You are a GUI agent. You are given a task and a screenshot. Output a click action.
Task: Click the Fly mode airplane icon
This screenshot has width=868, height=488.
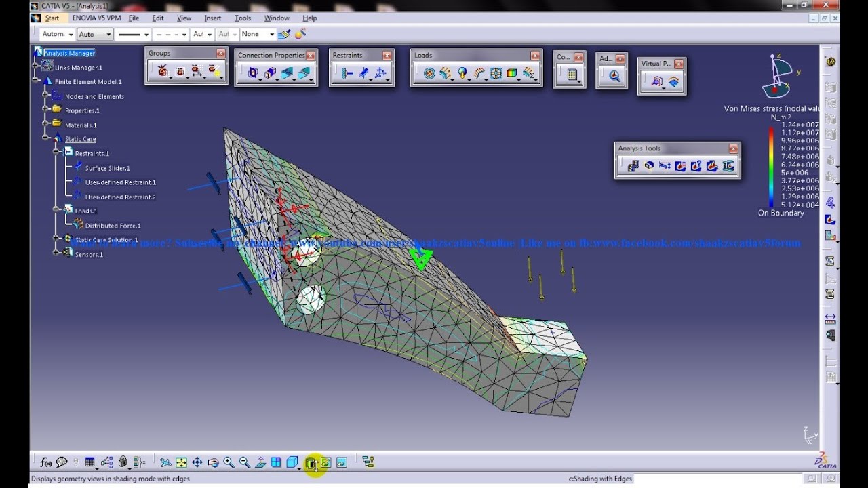click(x=165, y=462)
